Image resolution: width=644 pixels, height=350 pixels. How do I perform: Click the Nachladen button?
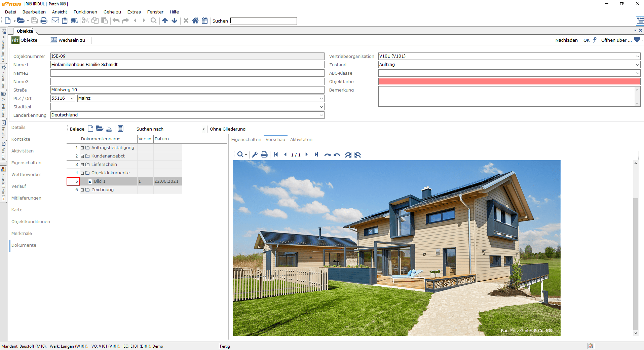[566, 40]
